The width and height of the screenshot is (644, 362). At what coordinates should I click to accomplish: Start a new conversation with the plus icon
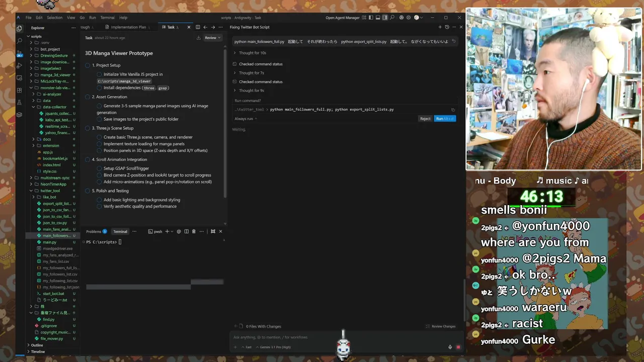pyautogui.click(x=440, y=27)
